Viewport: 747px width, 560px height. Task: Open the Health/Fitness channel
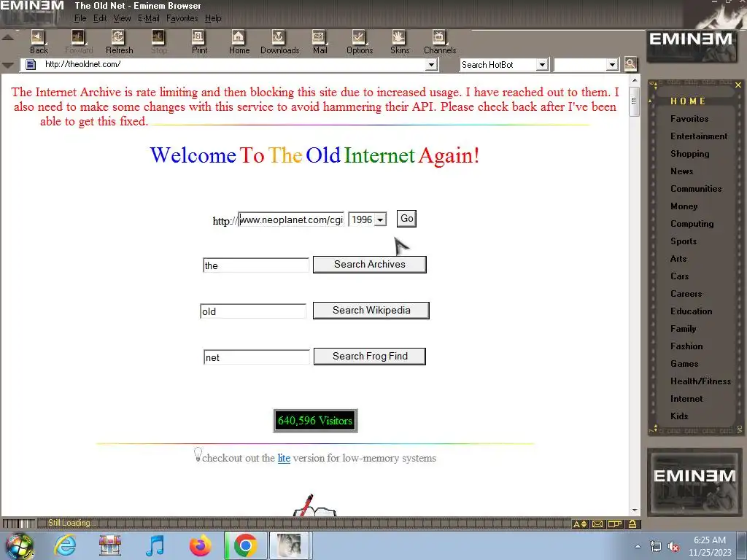point(700,381)
